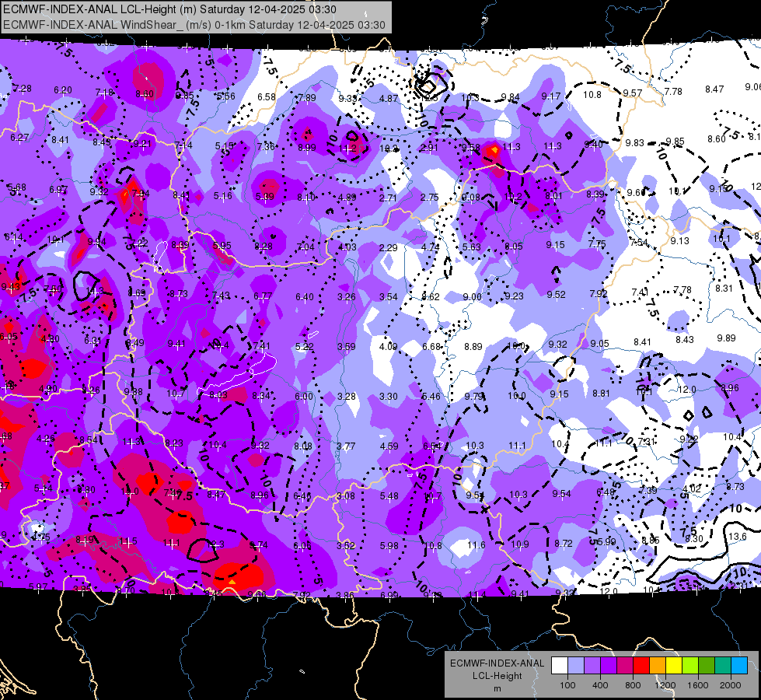Click the LCL-Height title line at top
761x700 pixels.
pyautogui.click(x=169, y=9)
